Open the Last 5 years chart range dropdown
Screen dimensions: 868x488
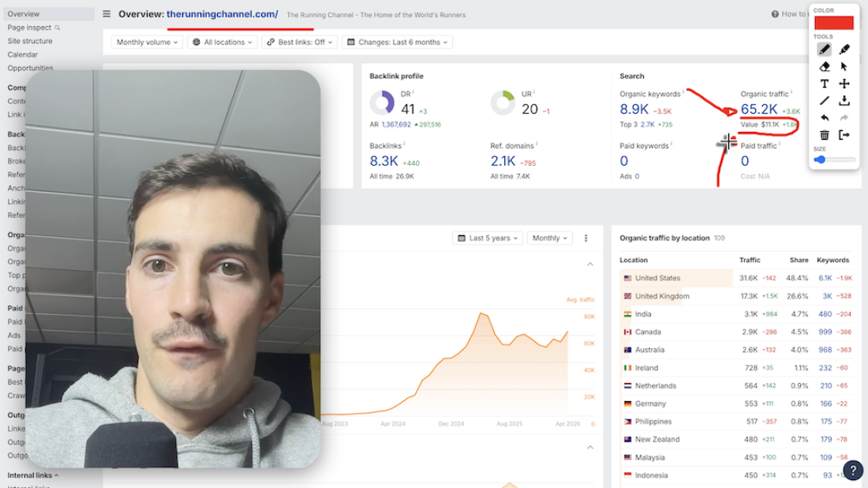(487, 238)
